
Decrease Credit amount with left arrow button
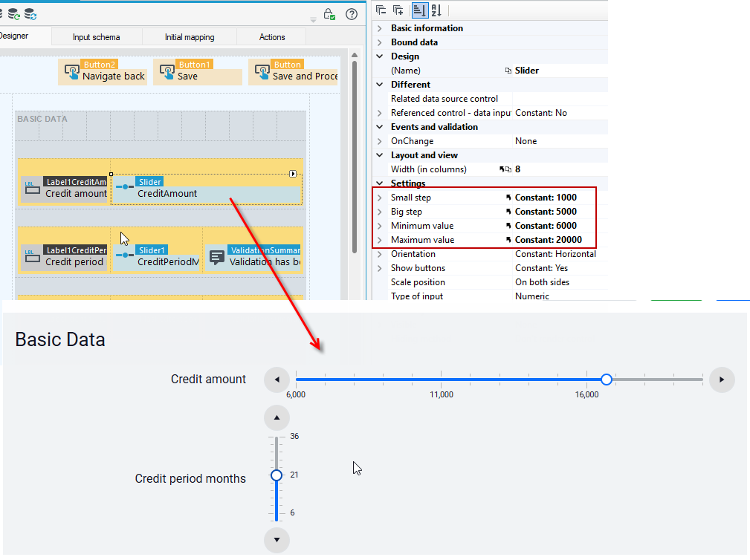[277, 380]
